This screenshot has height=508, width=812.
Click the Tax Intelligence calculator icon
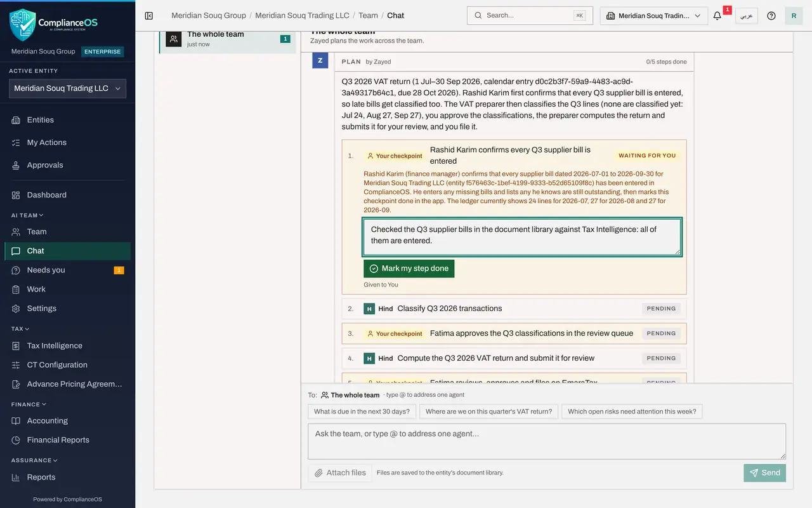(16, 346)
